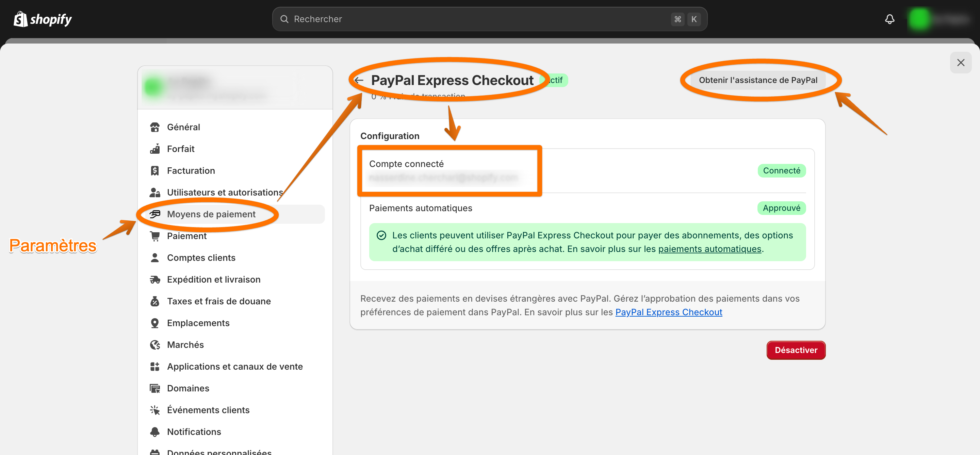Click the Taxes et frais icon
The width and height of the screenshot is (980, 455).
pos(155,301)
